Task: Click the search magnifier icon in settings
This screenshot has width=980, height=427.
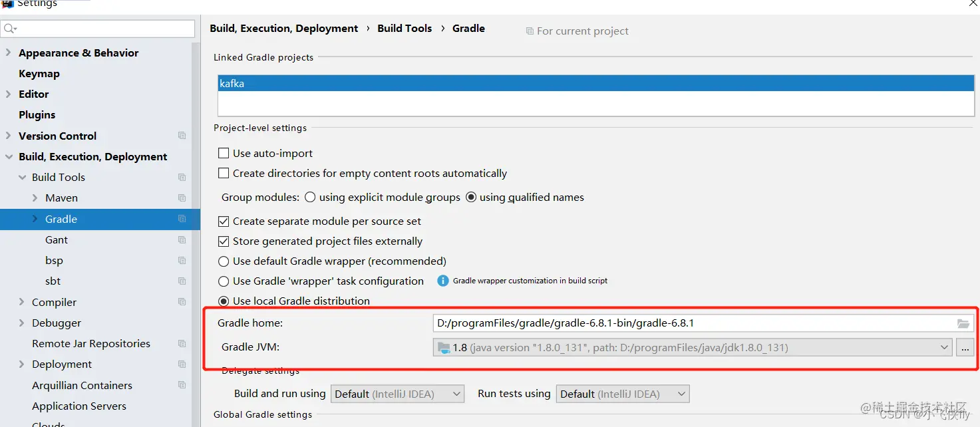Action: (x=9, y=29)
